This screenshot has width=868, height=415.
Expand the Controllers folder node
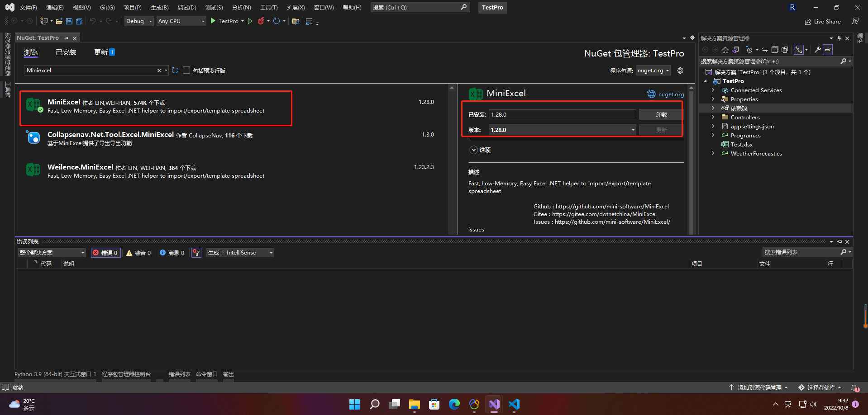pos(713,117)
